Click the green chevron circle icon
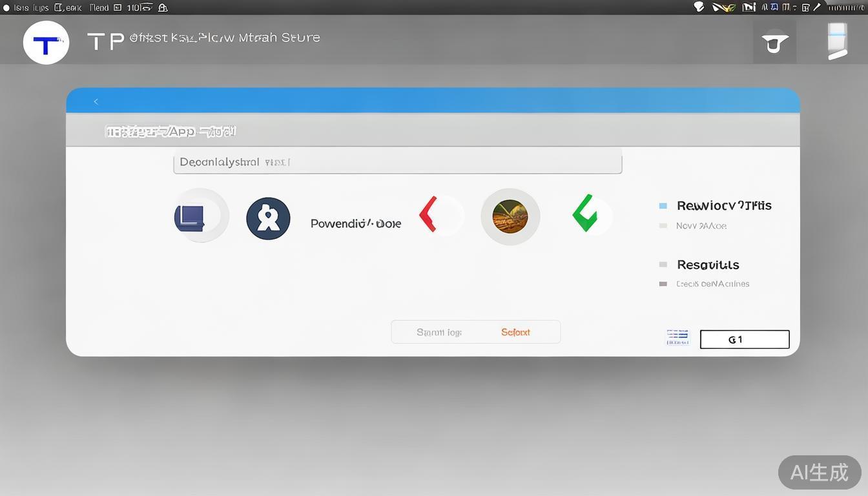 click(x=588, y=214)
